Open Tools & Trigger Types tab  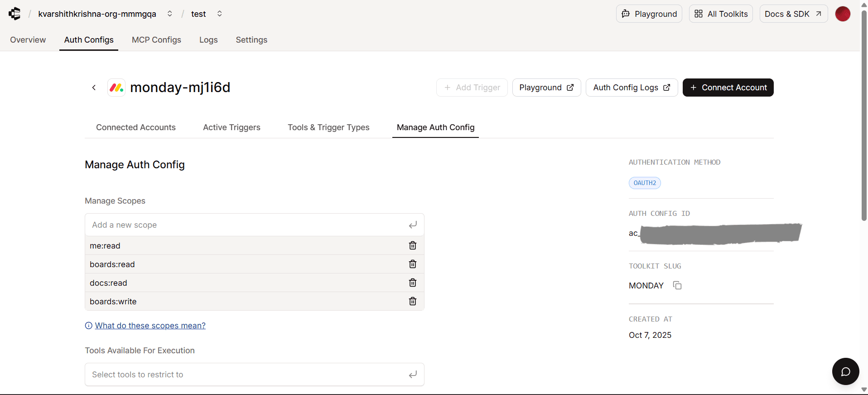(x=328, y=127)
